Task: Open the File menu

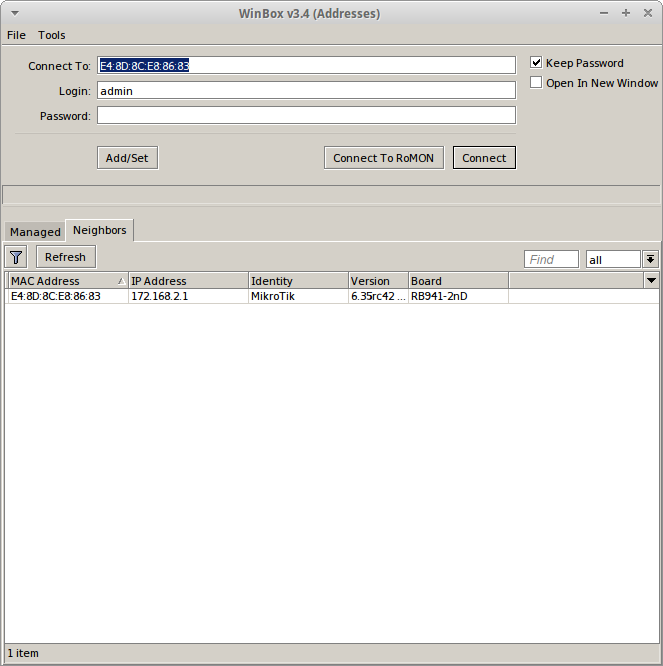Action: click(x=16, y=35)
